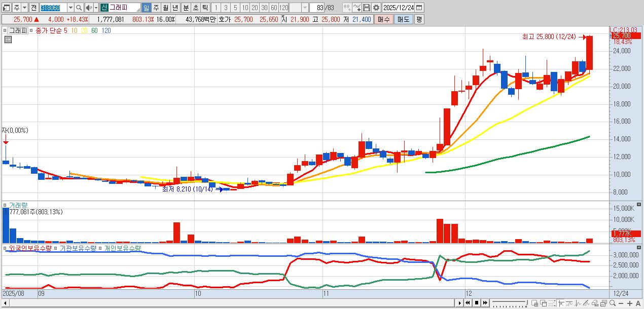Viewport: 644px width, 309px height.
Task: Click the 평 button
Action: [x=419, y=19]
